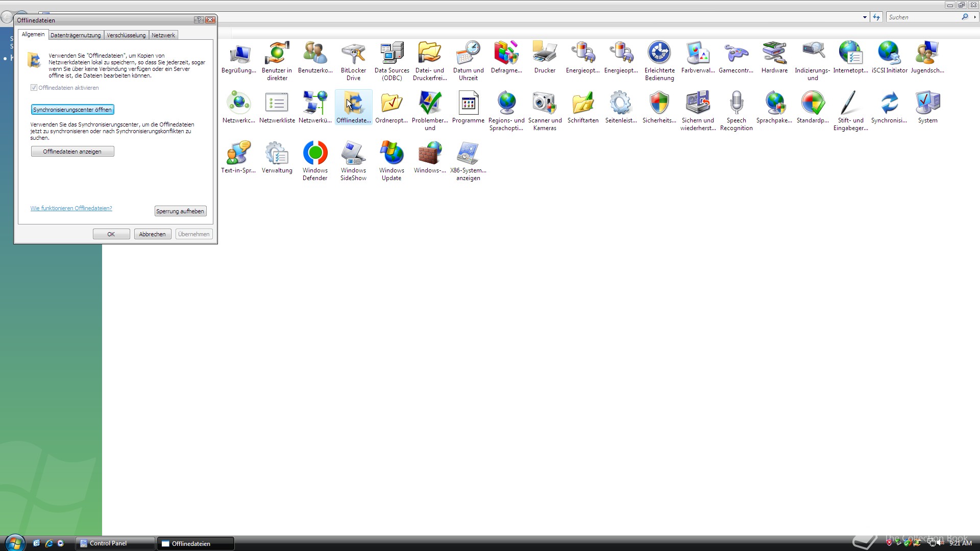Open the Sicherheitscenter shield icon
The image size is (980, 551).
click(x=659, y=108)
